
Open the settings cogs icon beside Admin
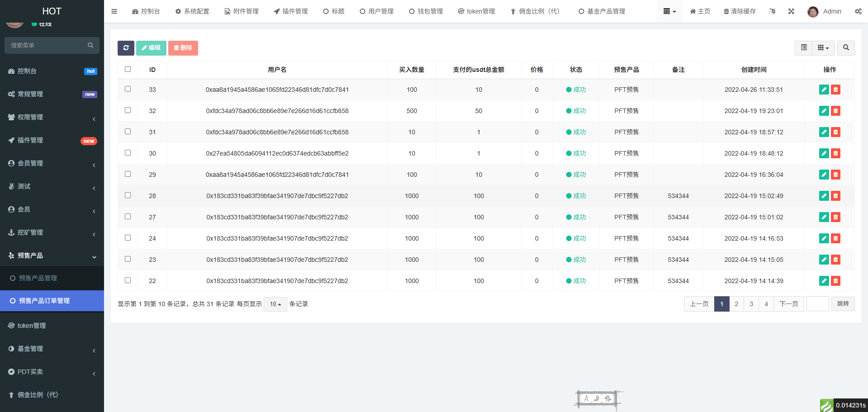point(858,11)
